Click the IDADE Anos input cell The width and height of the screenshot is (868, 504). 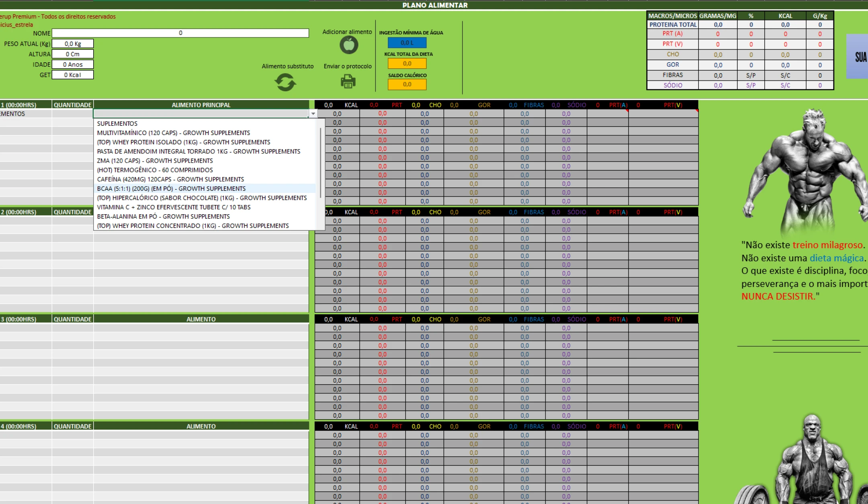pos(73,64)
